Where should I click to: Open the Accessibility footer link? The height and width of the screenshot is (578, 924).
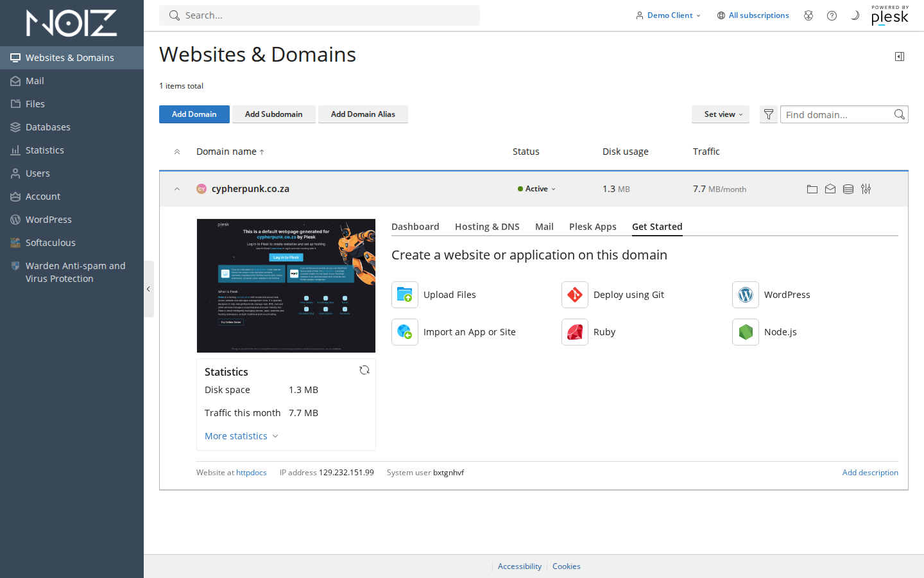point(520,566)
